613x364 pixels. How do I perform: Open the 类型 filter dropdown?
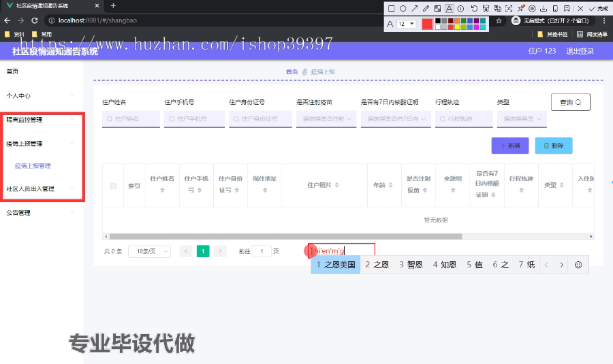pos(522,119)
